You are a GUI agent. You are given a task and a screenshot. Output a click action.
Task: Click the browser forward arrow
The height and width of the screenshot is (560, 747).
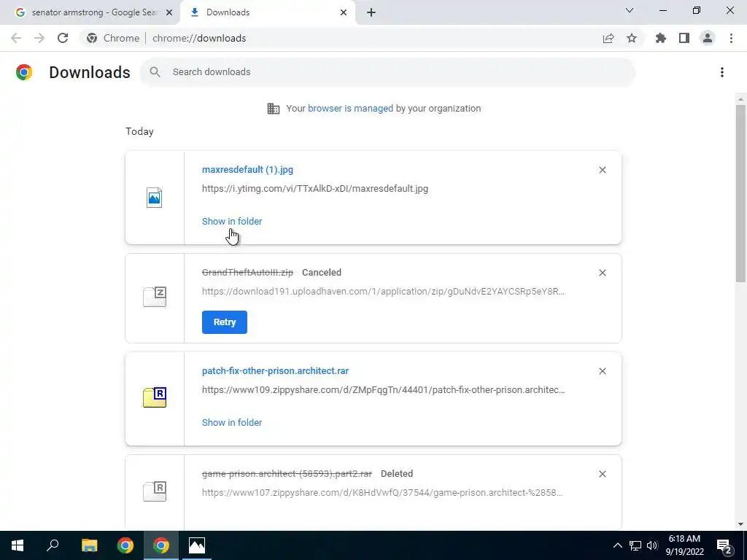point(39,38)
